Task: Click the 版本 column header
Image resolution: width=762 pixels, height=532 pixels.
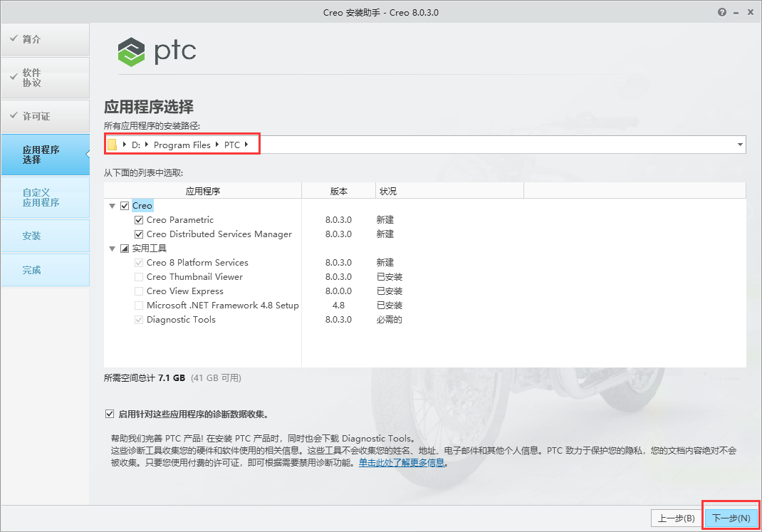Action: pyautogui.click(x=339, y=191)
